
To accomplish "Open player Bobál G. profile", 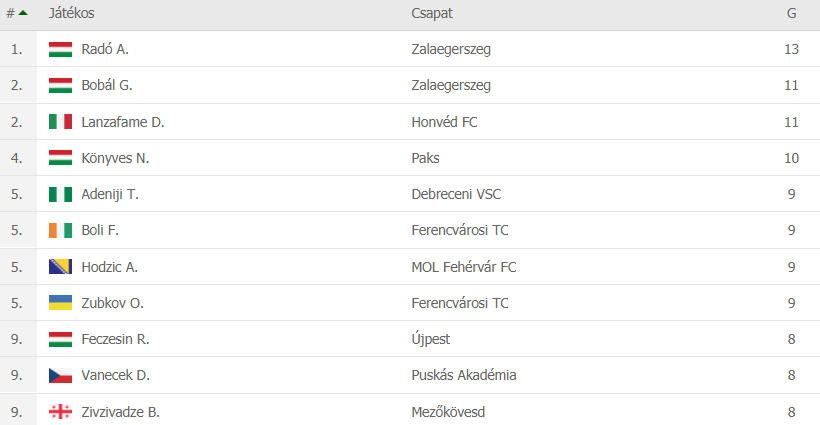I will coord(106,85).
